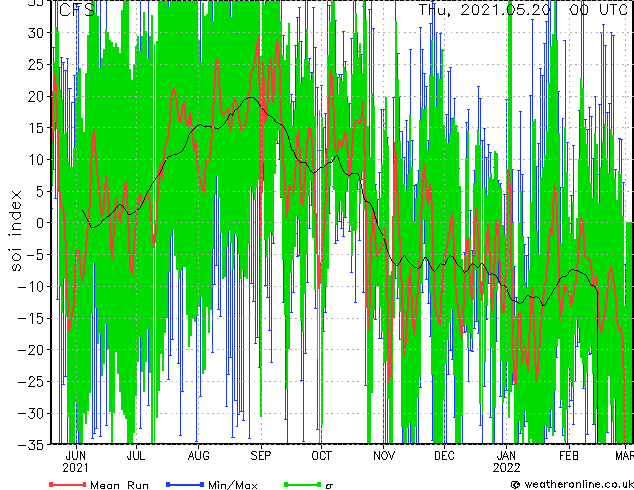
Task: Click the date 'Thu, 2021.05.20' text
Action: click(x=485, y=10)
